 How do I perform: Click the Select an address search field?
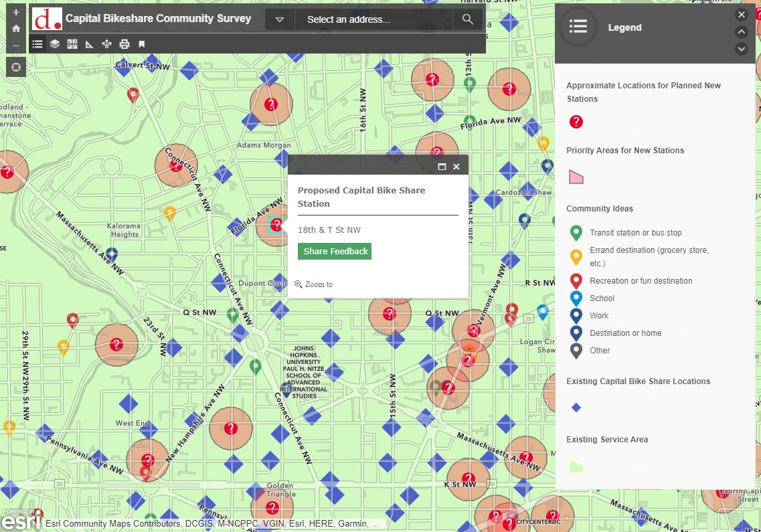coord(375,19)
